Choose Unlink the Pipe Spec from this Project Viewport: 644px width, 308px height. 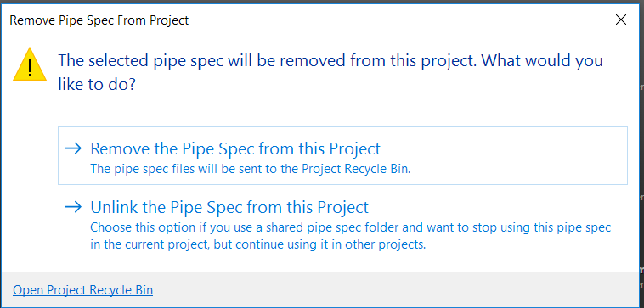[x=342, y=225]
